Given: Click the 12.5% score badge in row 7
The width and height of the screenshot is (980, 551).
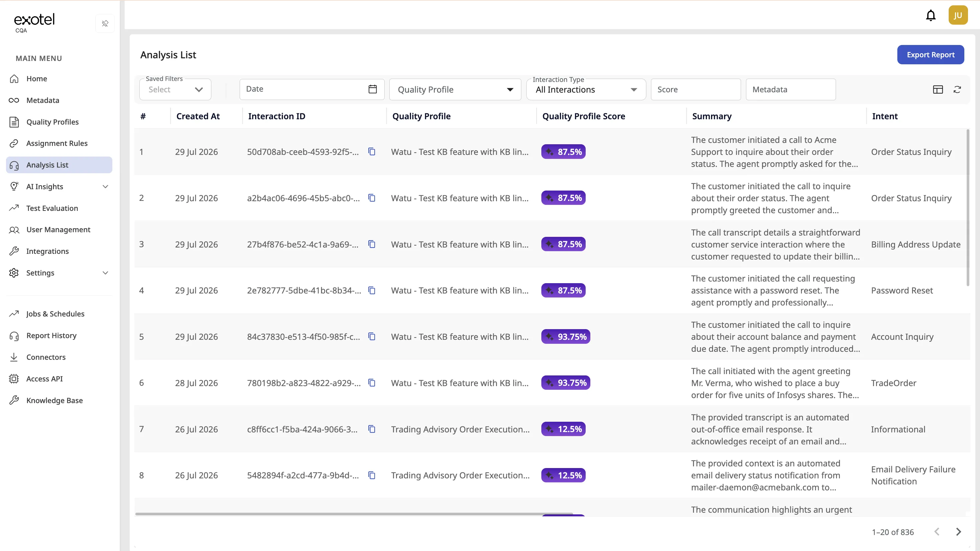Looking at the screenshot, I should tap(563, 429).
